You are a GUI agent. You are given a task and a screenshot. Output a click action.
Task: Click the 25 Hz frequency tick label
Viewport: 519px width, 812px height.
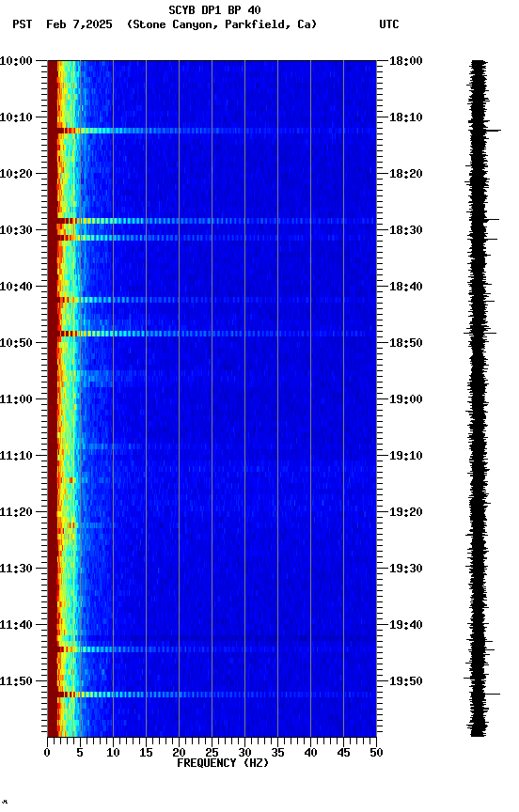212,753
